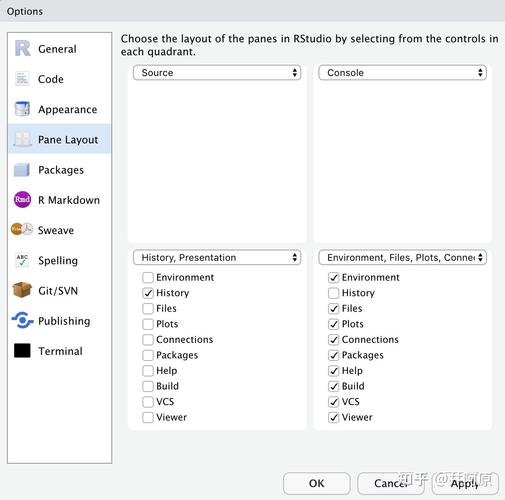Screen dimensions: 505x500
Task: Open the Console quadrant dropdown
Action: click(x=403, y=73)
